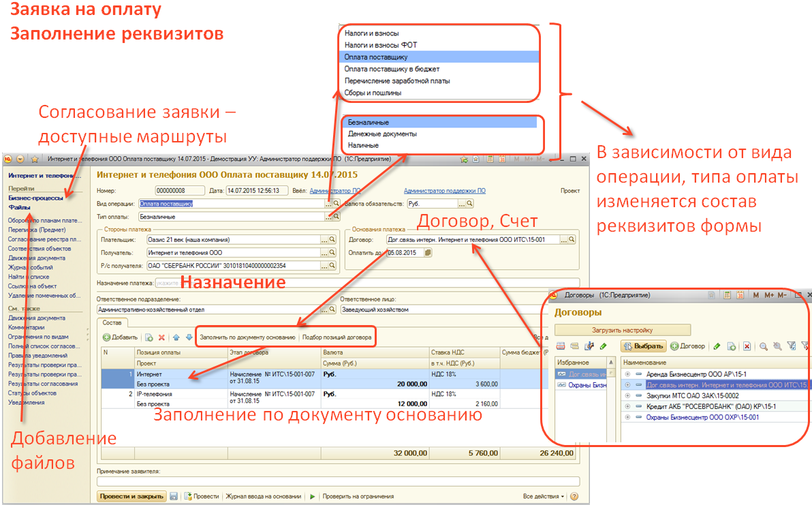
Task: Expand the Аренда Бизнесцентр contract row
Action: click(x=627, y=374)
